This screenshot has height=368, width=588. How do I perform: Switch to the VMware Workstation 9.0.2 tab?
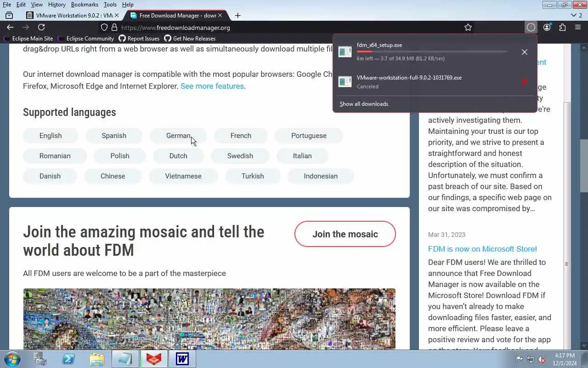pyautogui.click(x=72, y=15)
